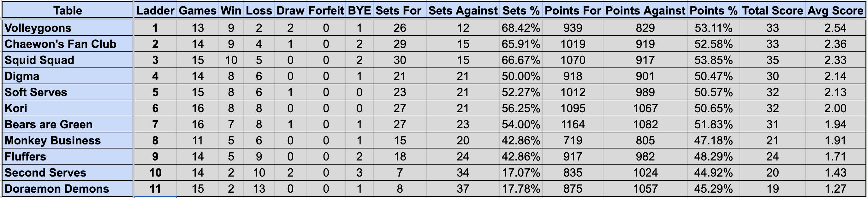Select Digma's 50.00% sets percentage cell
The width and height of the screenshot is (868, 198).
coord(521,76)
